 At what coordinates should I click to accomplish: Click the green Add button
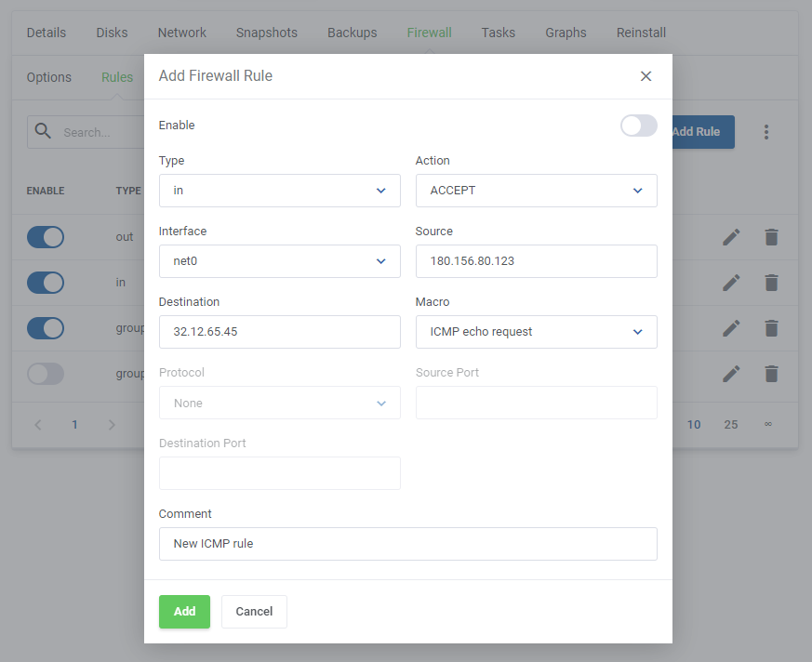[184, 612]
